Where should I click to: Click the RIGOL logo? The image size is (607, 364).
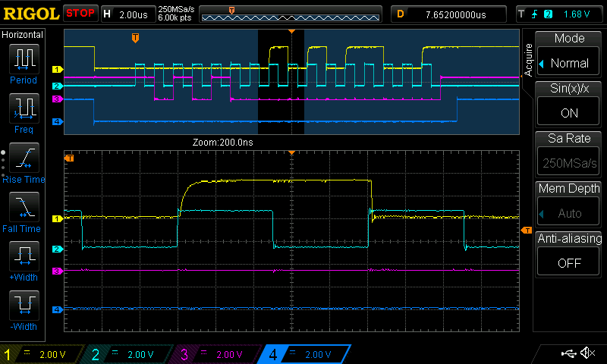pos(31,14)
